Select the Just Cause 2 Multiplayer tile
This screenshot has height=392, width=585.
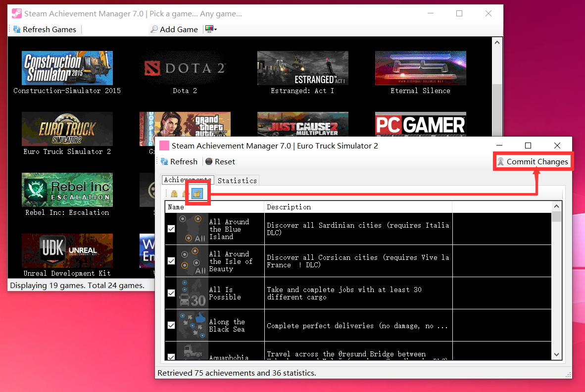click(302, 124)
